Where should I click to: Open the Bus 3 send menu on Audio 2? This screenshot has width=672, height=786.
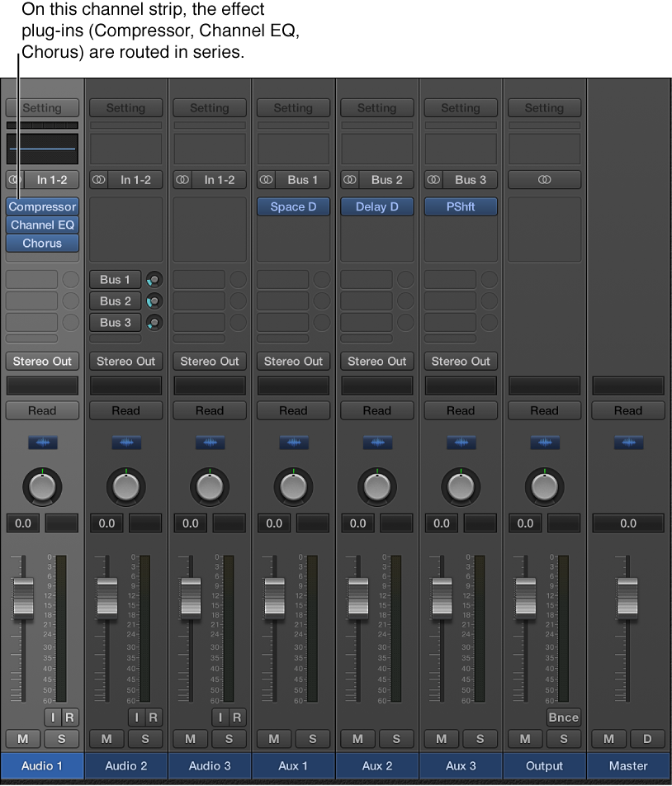coord(115,322)
